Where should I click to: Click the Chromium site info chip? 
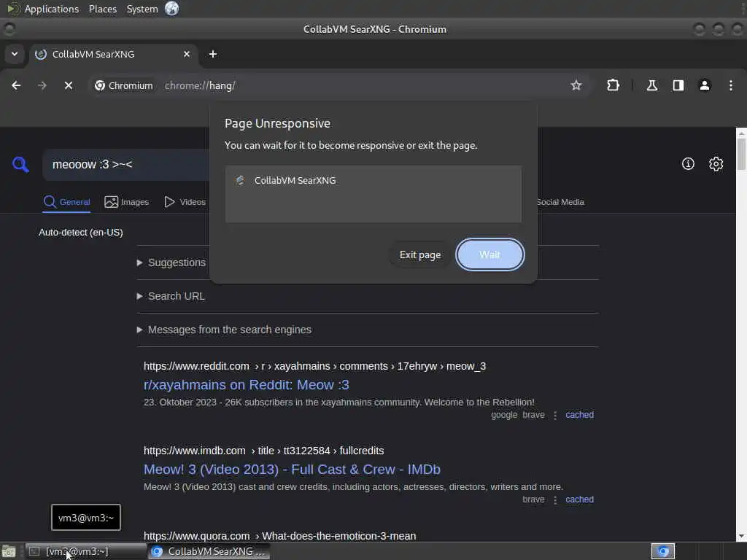pos(124,86)
